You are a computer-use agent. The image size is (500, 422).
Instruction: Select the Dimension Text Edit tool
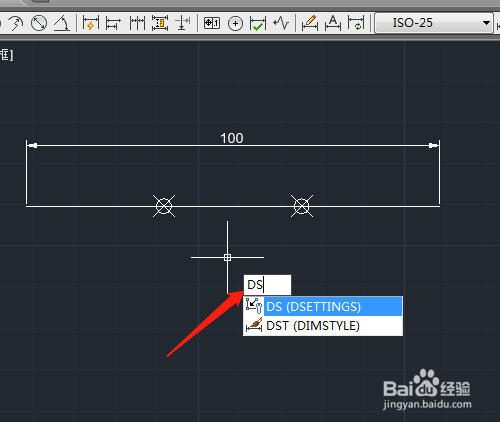coord(333,23)
